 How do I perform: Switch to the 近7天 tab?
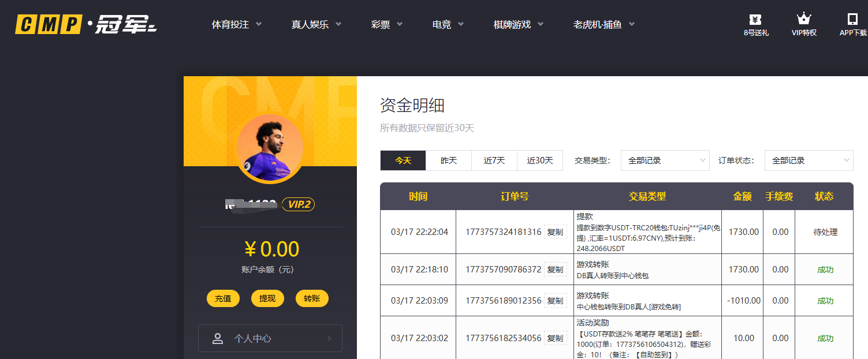[494, 160]
